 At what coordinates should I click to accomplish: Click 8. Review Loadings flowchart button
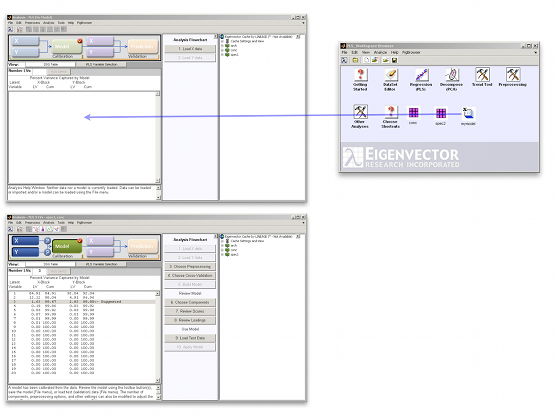[x=190, y=320]
